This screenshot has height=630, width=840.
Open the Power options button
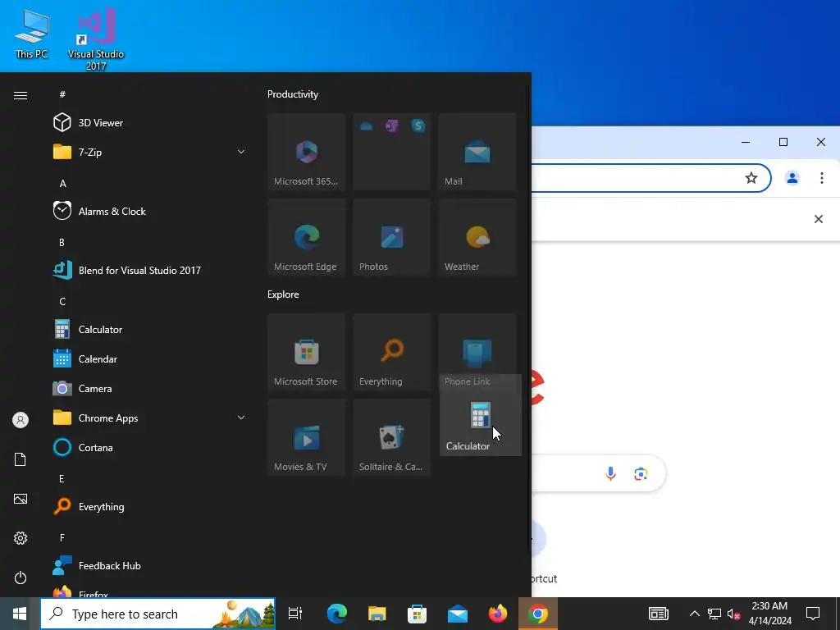(x=21, y=577)
